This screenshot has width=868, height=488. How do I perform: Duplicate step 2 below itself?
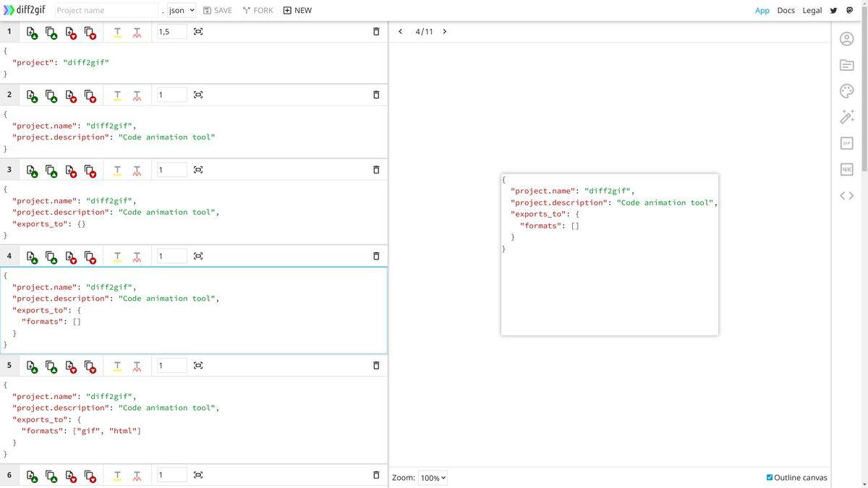tap(90, 95)
